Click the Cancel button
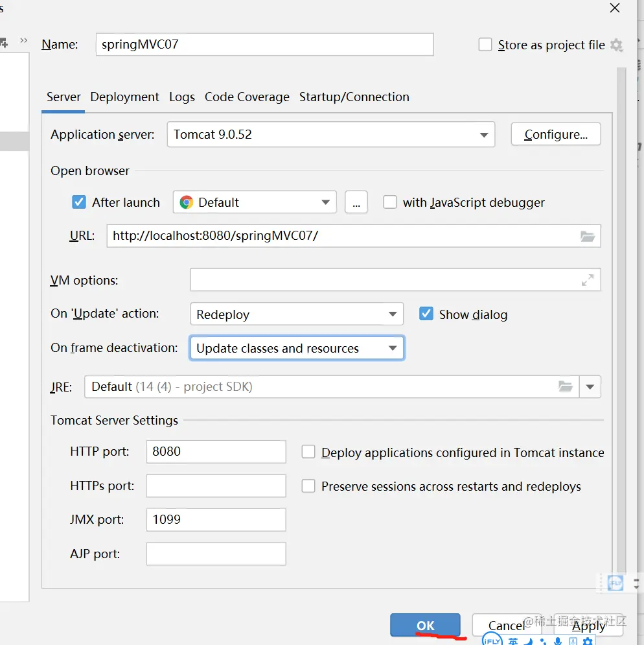 coord(507,626)
